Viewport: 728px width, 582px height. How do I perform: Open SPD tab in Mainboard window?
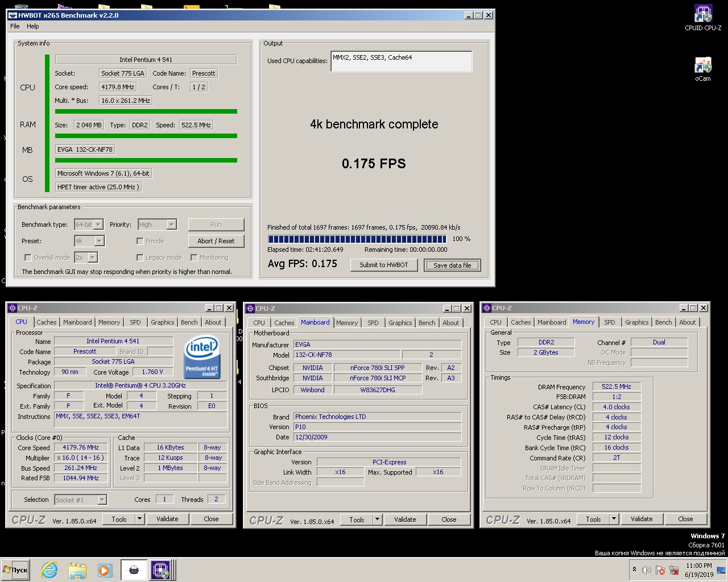tap(373, 323)
